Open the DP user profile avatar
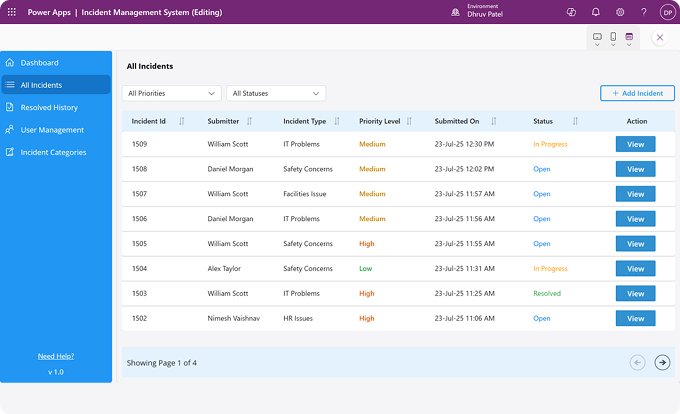The image size is (680, 414). click(667, 12)
